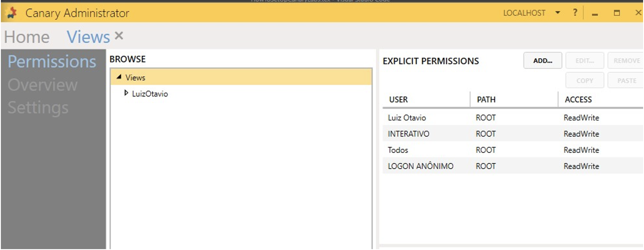Sort by the USER column header
The width and height of the screenshot is (644, 250).
(x=398, y=99)
